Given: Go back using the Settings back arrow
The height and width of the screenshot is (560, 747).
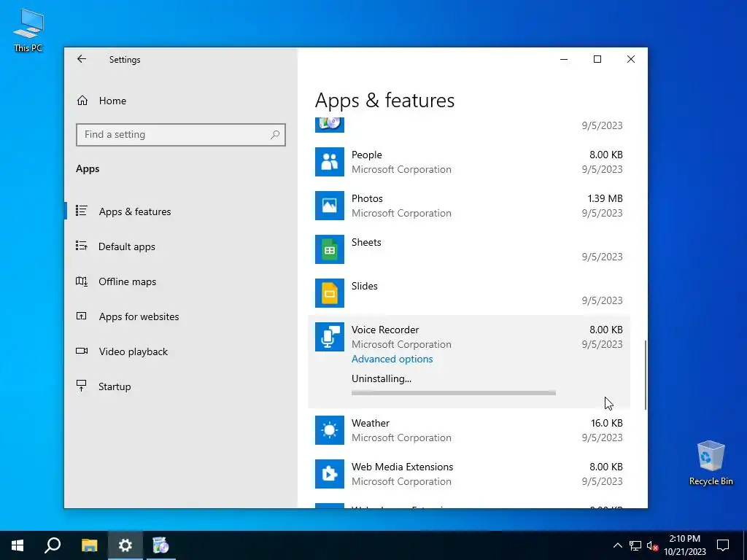Looking at the screenshot, I should point(82,59).
